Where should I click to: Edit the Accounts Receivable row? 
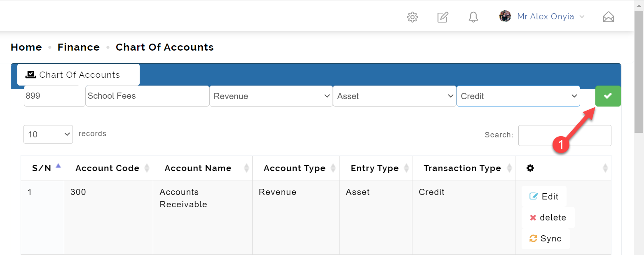click(x=544, y=196)
